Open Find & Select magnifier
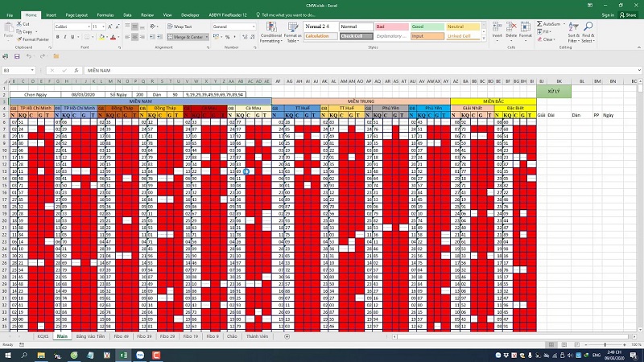Viewport: 644px width, 362px height. click(588, 32)
